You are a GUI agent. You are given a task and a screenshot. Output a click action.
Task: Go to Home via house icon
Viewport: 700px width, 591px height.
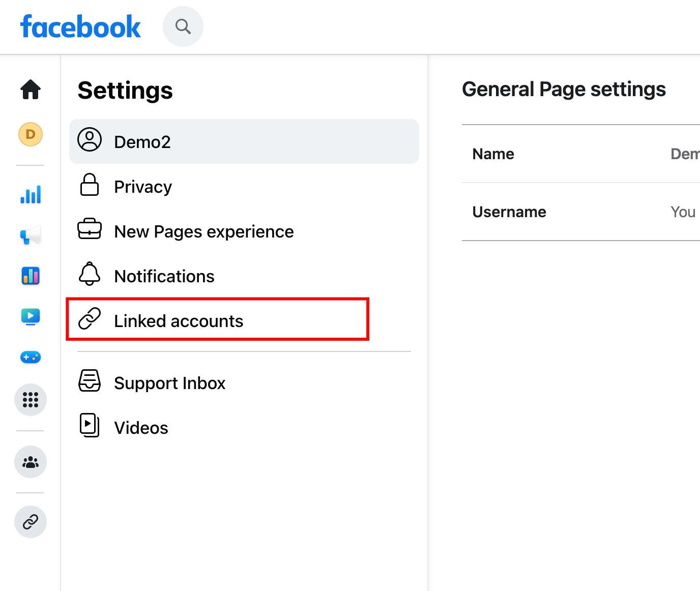(31, 90)
